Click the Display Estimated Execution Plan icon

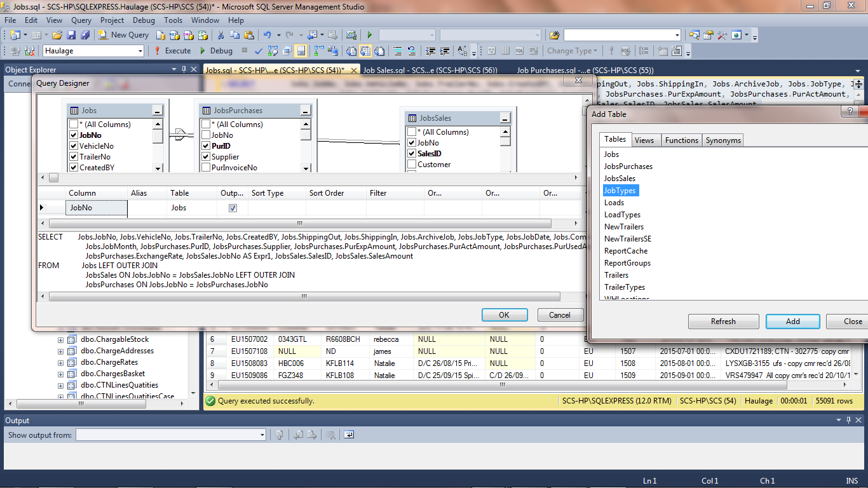click(273, 51)
